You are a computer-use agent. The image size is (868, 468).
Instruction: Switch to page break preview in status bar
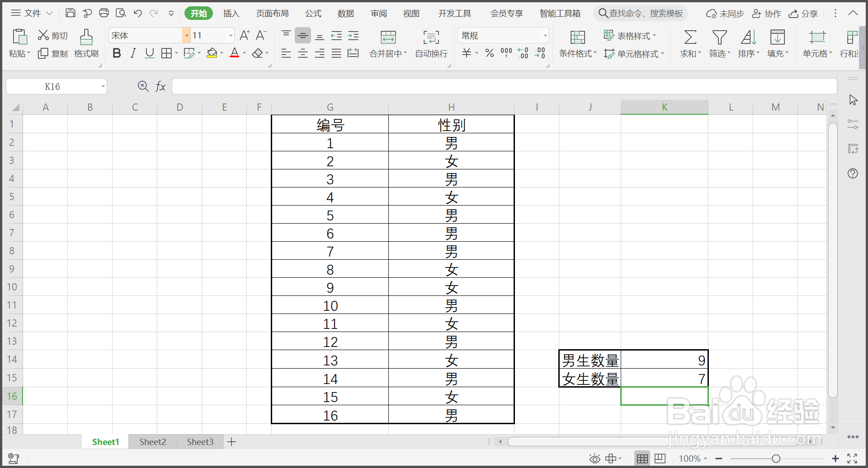(660, 459)
